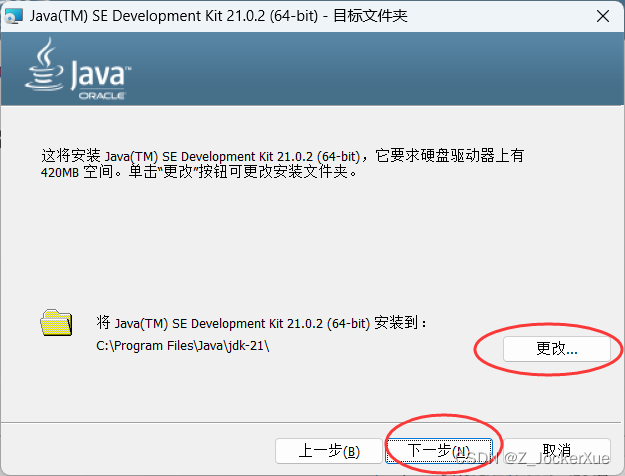
Task: Click the label '将 Java(TM) SE Development Kit 21.0.2 (64-bit) 安装到'
Action: [x=257, y=323]
